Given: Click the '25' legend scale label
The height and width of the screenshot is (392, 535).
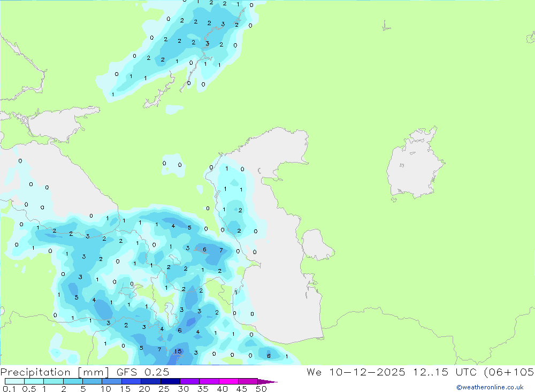Looking at the screenshot, I should 164,389.
